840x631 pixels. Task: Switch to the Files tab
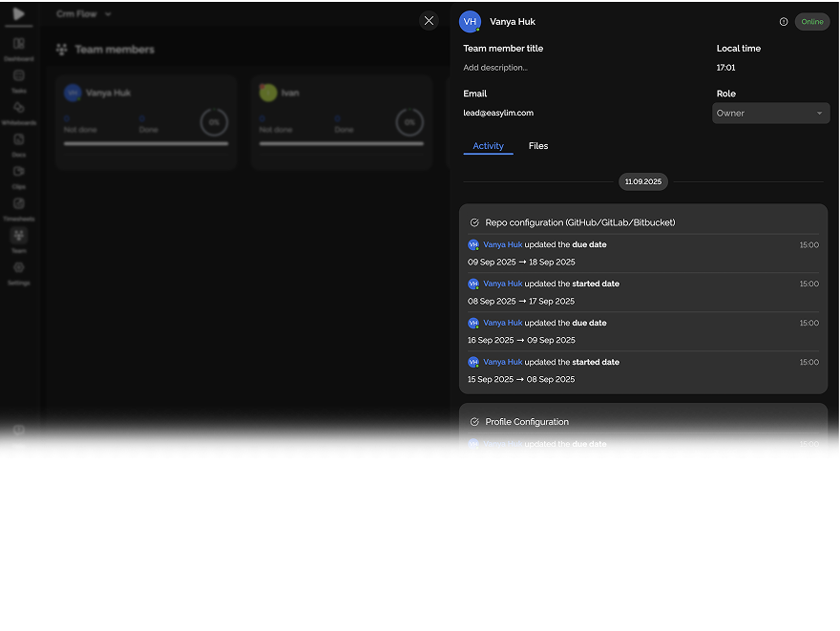point(538,146)
